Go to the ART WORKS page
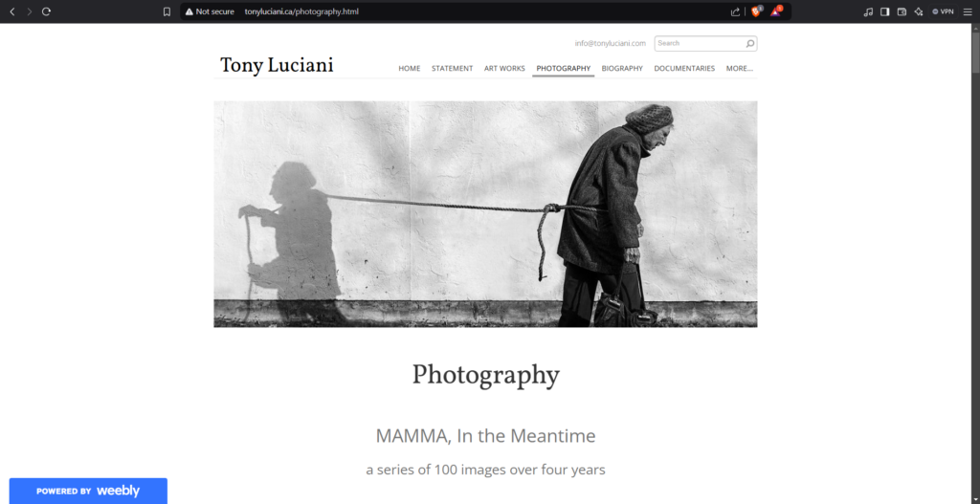The height and width of the screenshot is (504, 980). (504, 68)
